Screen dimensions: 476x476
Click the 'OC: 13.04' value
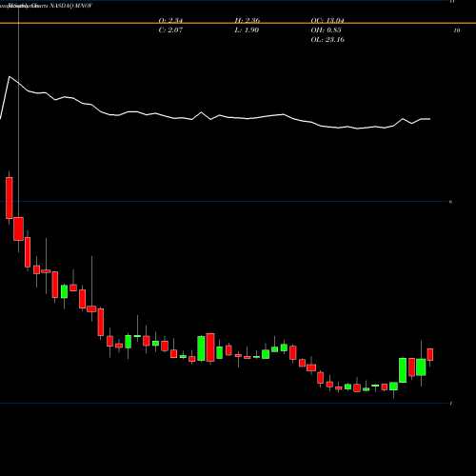coord(327,20)
